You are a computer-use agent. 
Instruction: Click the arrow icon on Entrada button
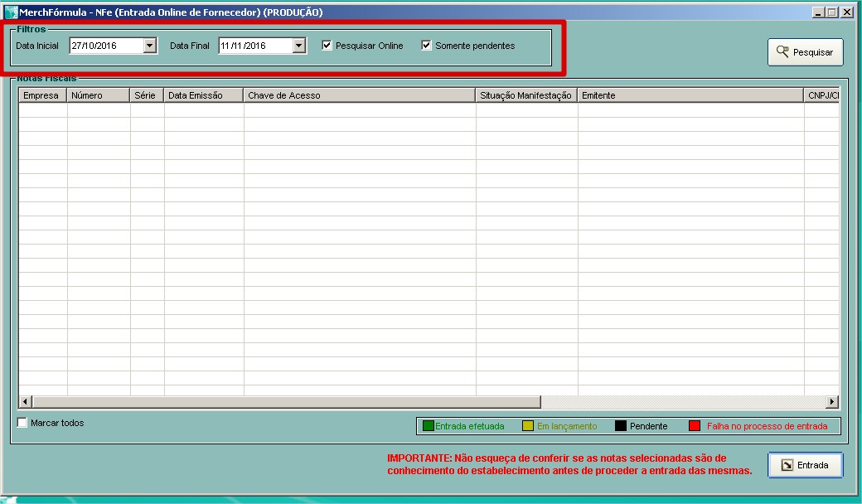pyautogui.click(x=787, y=465)
